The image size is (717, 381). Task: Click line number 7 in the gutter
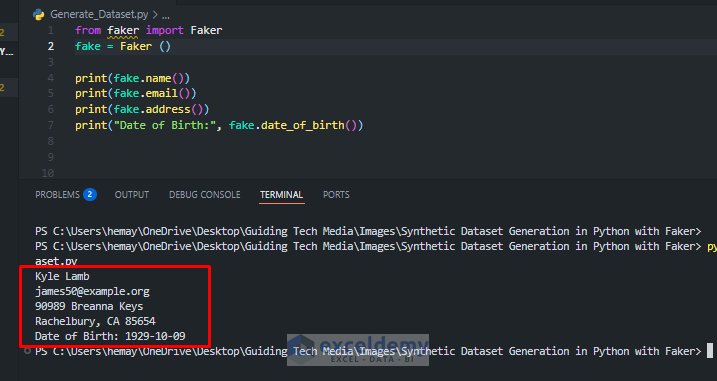point(51,125)
